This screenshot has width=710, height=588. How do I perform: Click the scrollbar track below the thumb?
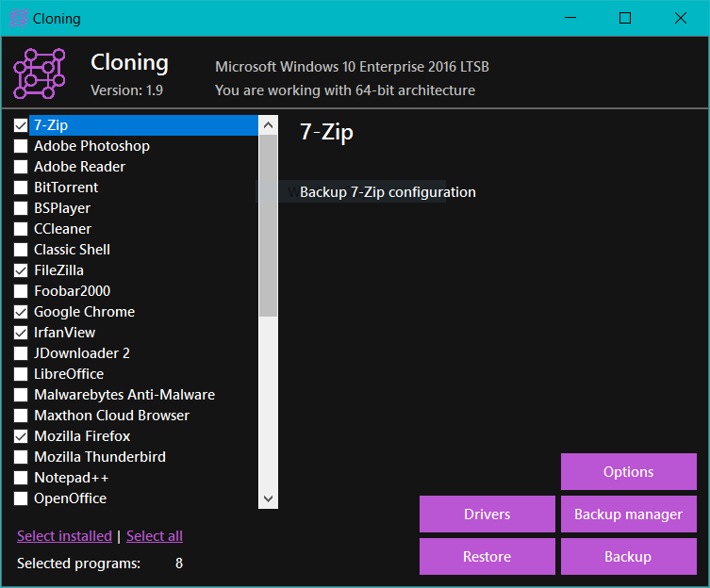pos(268,403)
